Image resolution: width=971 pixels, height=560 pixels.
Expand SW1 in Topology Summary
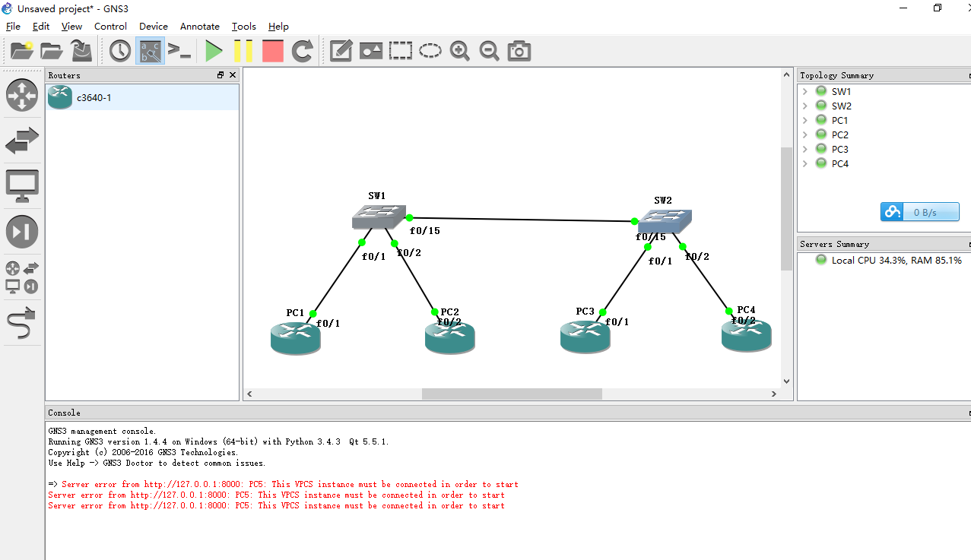point(805,91)
